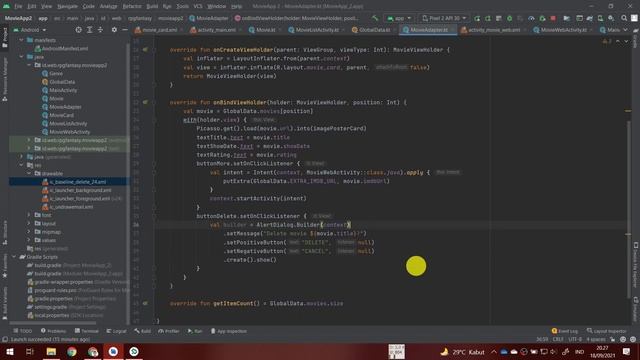Viewport: 640px width, 360px height.
Task: Open App Inspection tool window
Action: (229, 331)
